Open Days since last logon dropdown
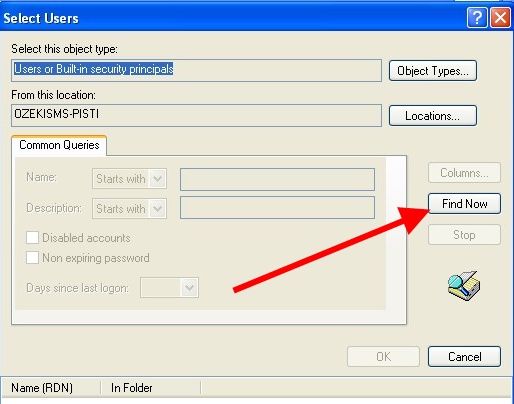Image resolution: width=514 pixels, height=404 pixels. point(169,287)
